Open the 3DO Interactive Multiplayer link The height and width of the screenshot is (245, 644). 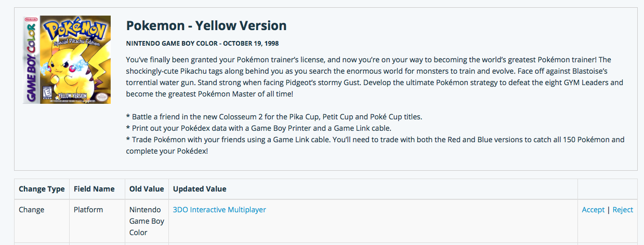[x=219, y=210]
